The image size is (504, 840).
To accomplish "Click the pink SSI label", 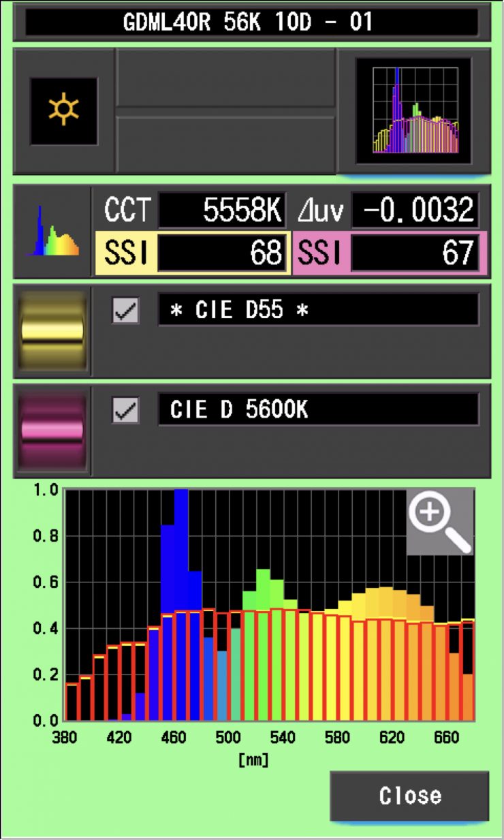I will [x=321, y=253].
